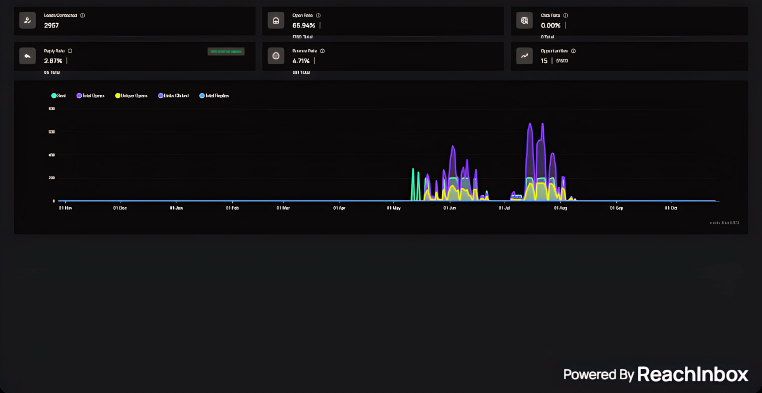Image resolution: width=762 pixels, height=393 pixels.
Task: Click the chart credit text at bottom-right
Action: tap(725, 222)
